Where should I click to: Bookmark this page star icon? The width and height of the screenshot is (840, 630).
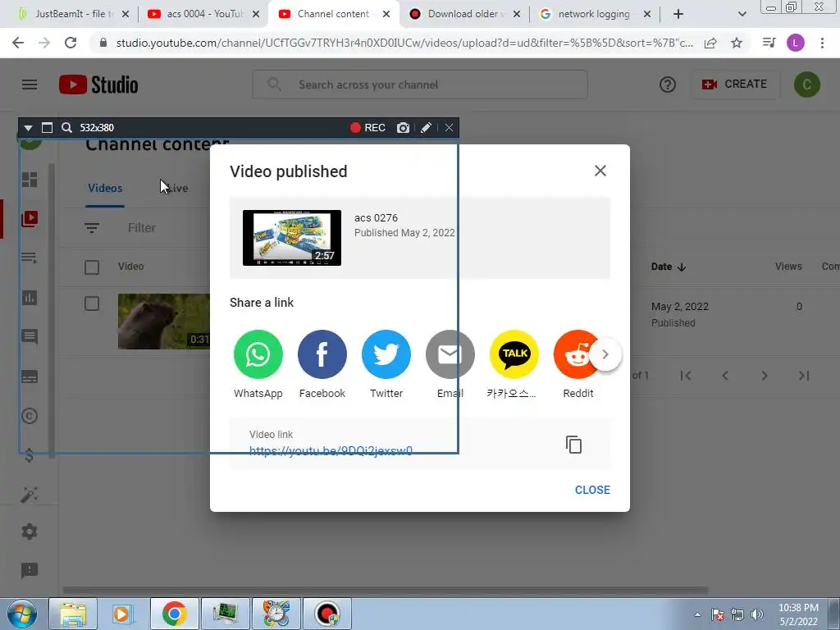point(737,43)
